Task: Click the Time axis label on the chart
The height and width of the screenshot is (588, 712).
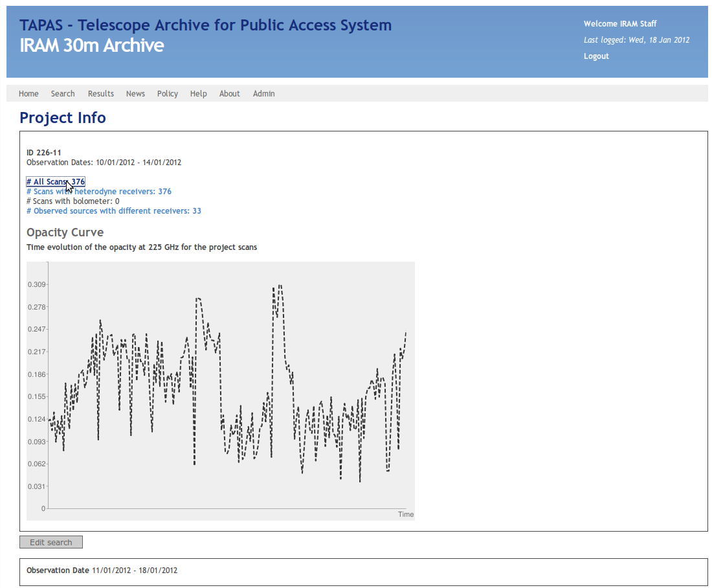Action: (x=406, y=514)
